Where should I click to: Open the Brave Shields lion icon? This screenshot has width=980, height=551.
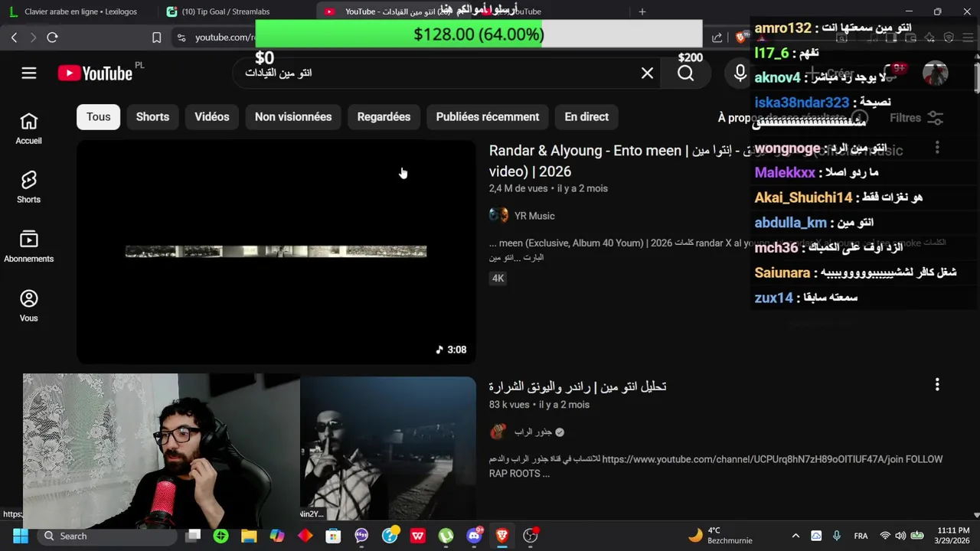coord(740,37)
